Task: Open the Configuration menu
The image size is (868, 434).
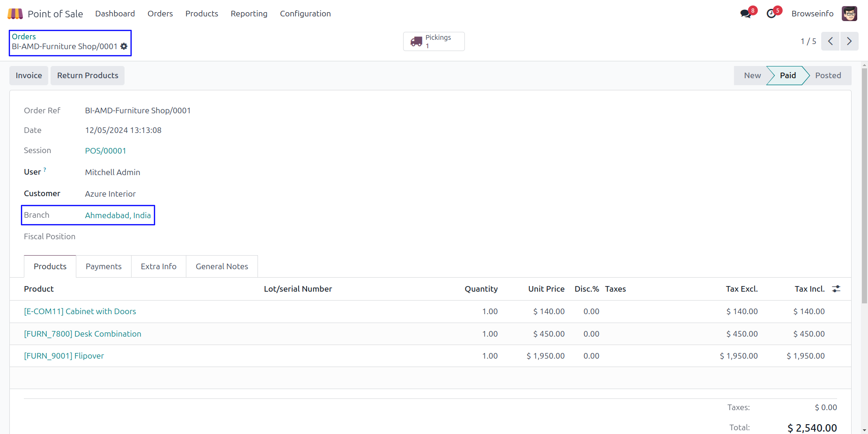Action: [x=305, y=14]
